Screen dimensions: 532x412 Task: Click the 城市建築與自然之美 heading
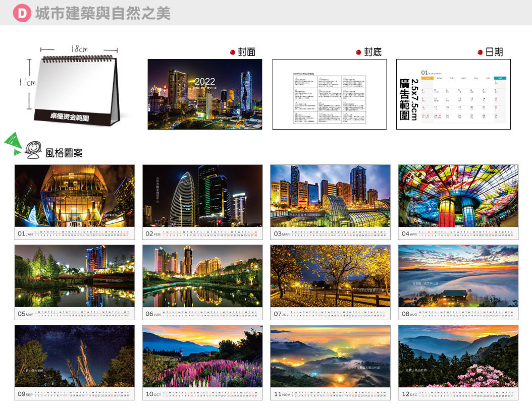click(x=102, y=13)
